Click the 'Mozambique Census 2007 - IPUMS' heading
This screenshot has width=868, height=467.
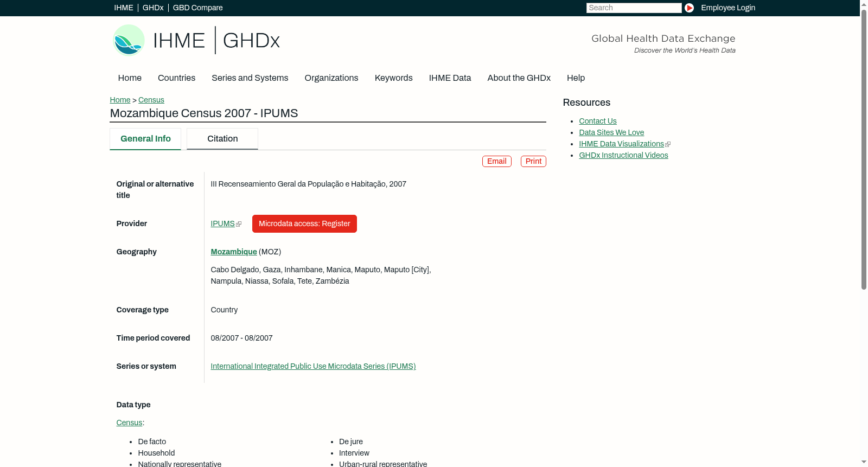(204, 113)
